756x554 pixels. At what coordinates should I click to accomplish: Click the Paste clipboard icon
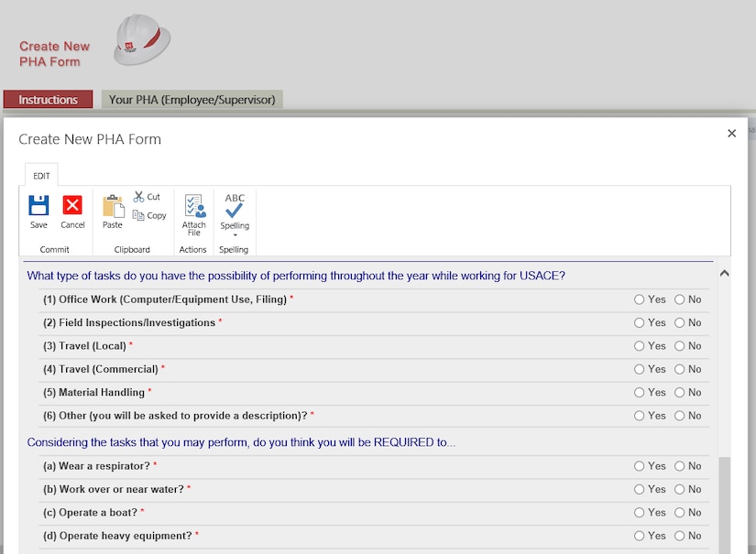(113, 206)
